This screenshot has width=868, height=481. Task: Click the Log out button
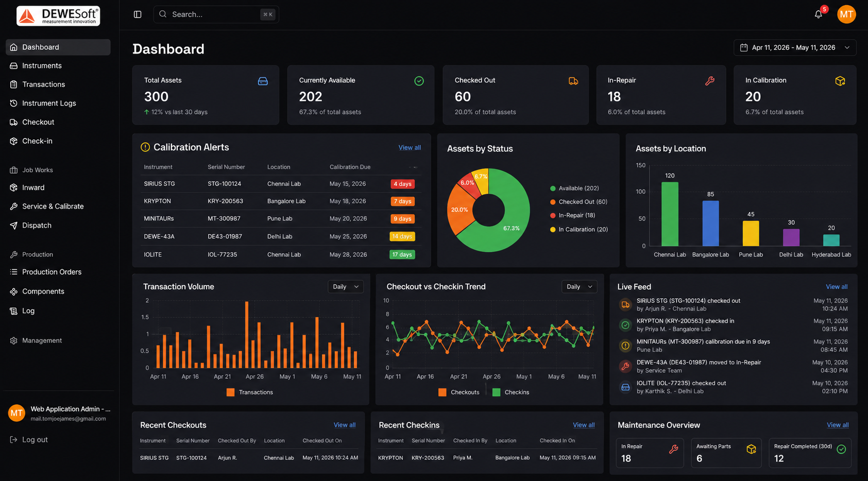pyautogui.click(x=29, y=440)
